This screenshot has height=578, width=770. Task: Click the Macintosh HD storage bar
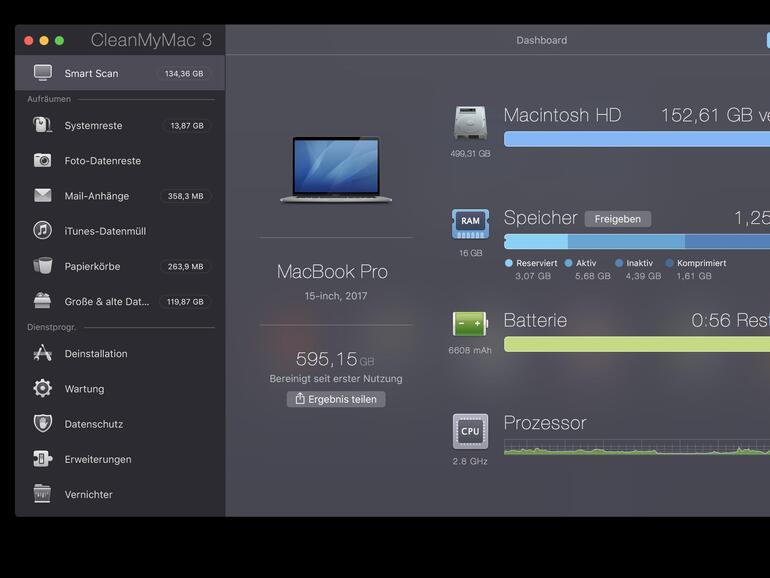[x=637, y=139]
